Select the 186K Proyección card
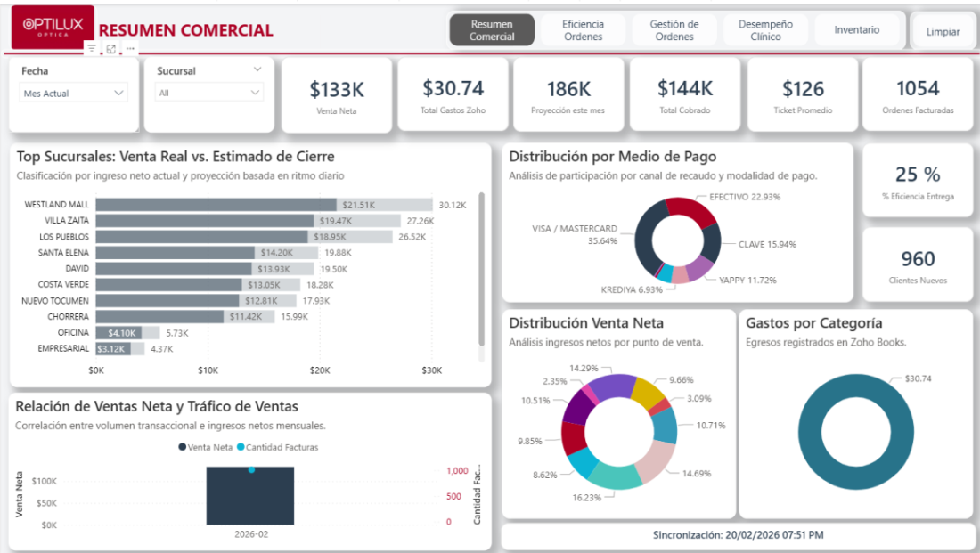 (568, 95)
